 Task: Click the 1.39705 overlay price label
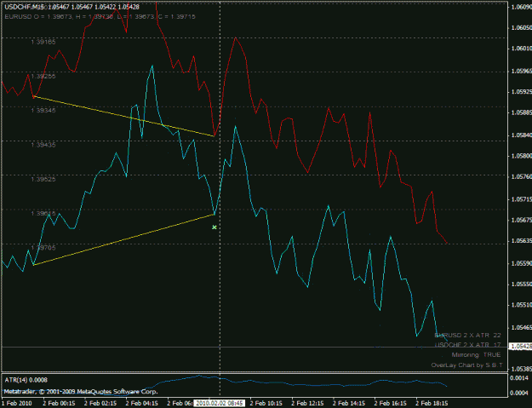pyautogui.click(x=43, y=248)
